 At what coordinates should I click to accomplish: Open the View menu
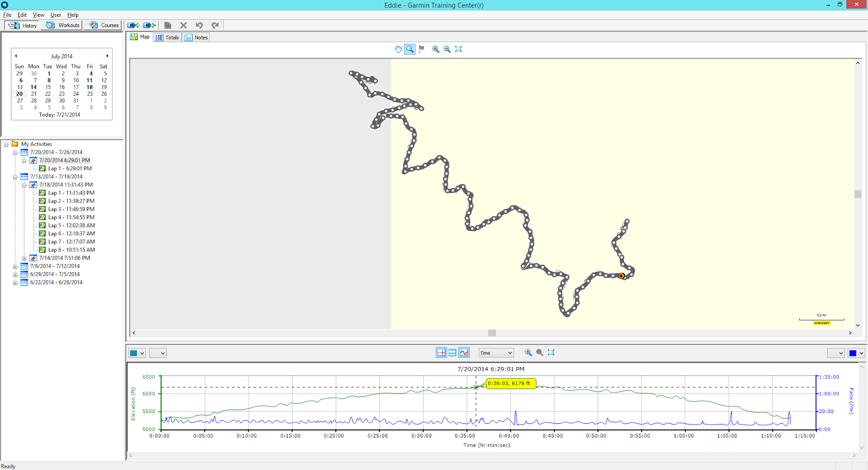coord(39,15)
